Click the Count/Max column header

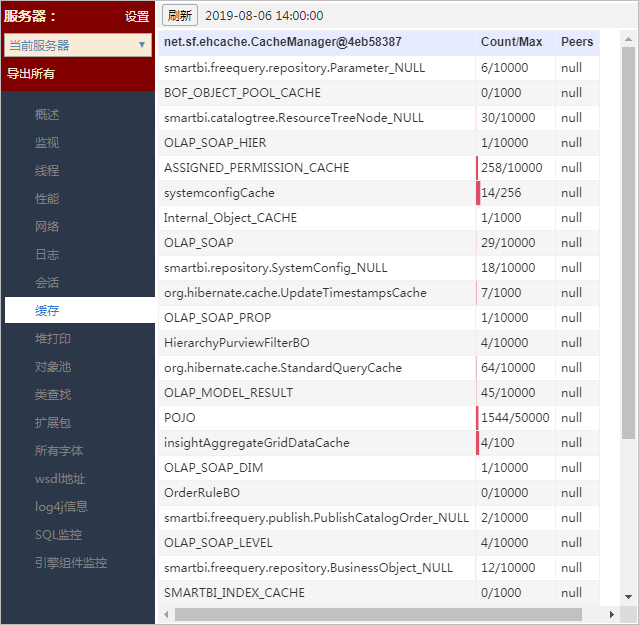516,42
